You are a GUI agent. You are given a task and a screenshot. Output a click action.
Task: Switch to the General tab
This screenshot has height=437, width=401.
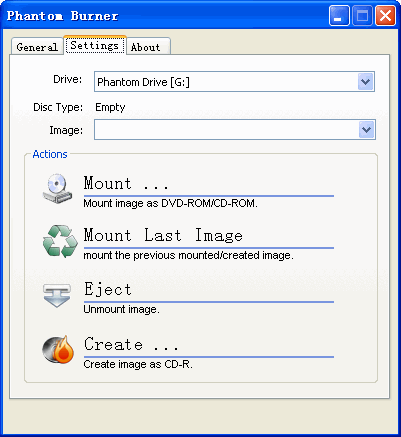point(37,47)
